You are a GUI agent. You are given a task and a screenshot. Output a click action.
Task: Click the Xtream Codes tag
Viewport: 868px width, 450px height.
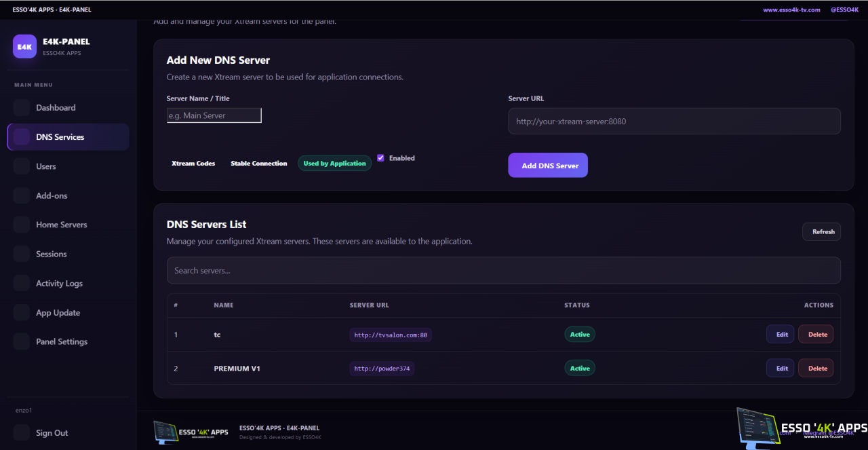[x=193, y=164]
